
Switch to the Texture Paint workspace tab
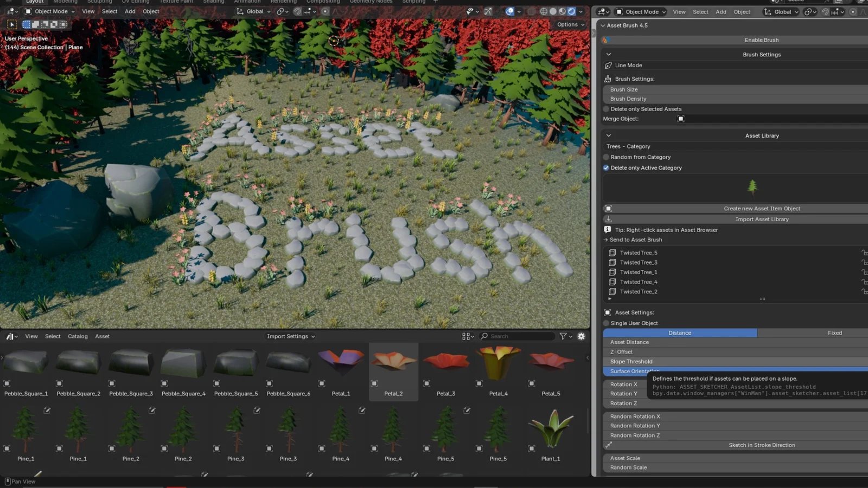(176, 2)
